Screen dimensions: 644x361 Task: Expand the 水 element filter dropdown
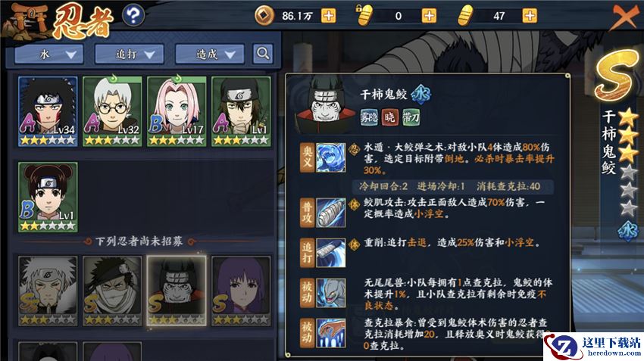point(49,54)
